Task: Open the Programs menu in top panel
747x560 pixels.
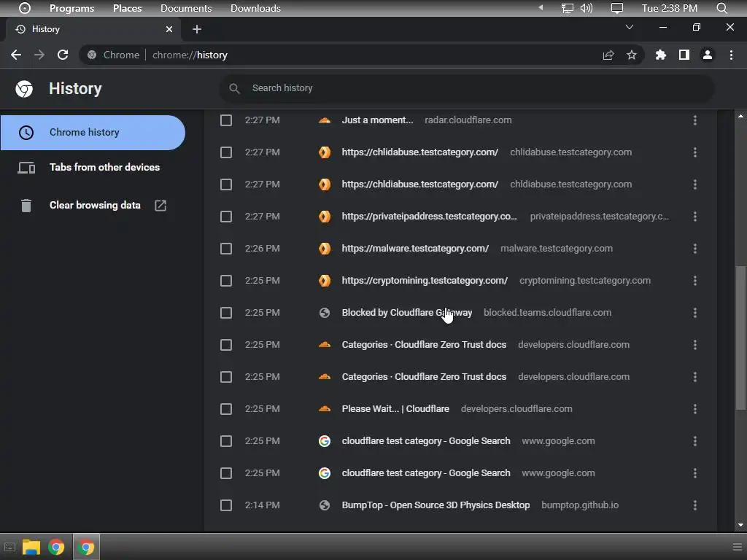Action: click(72, 8)
